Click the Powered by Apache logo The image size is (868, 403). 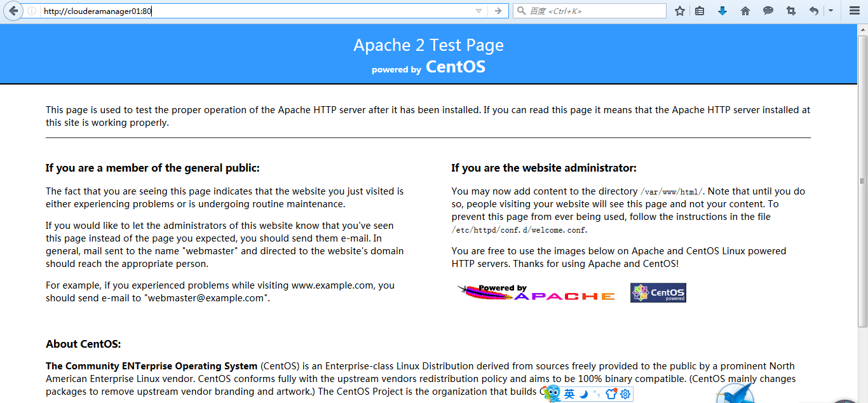point(536,292)
